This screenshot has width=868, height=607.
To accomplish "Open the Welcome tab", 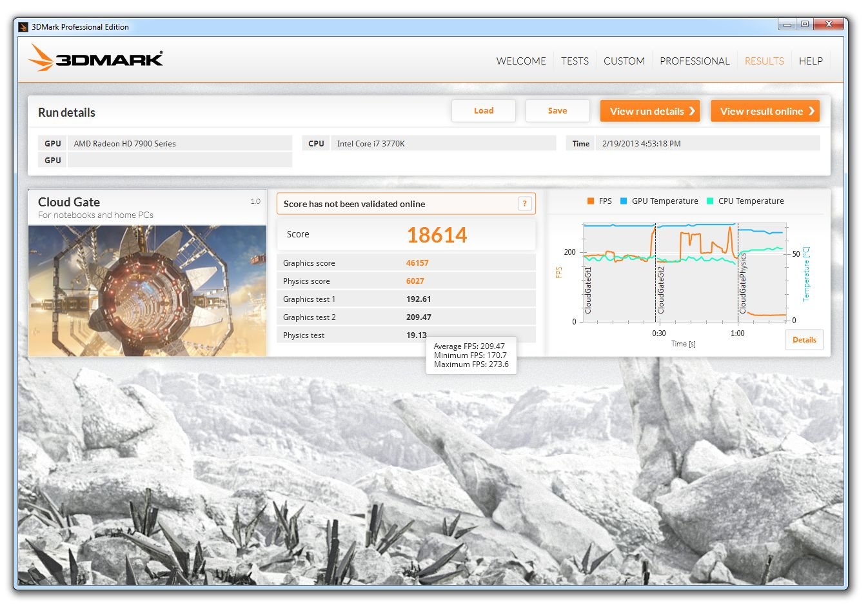I will (521, 61).
